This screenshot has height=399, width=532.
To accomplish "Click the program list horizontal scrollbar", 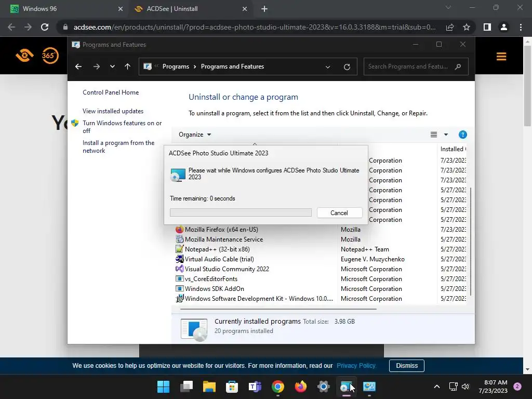I will coord(278,309).
